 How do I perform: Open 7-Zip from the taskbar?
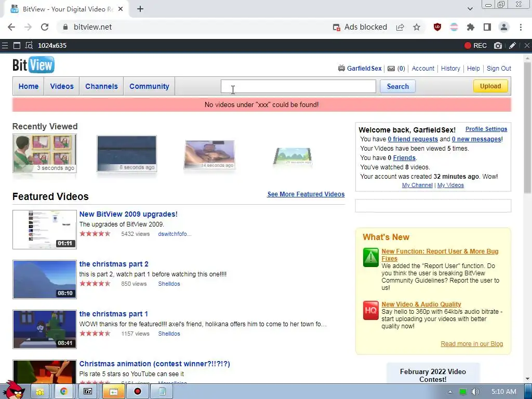[88, 392]
